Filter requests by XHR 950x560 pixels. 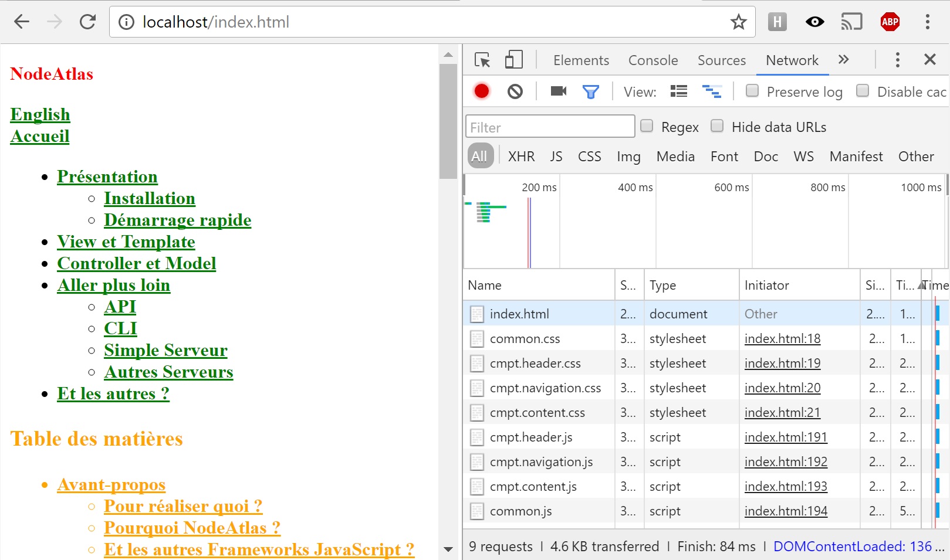click(521, 157)
